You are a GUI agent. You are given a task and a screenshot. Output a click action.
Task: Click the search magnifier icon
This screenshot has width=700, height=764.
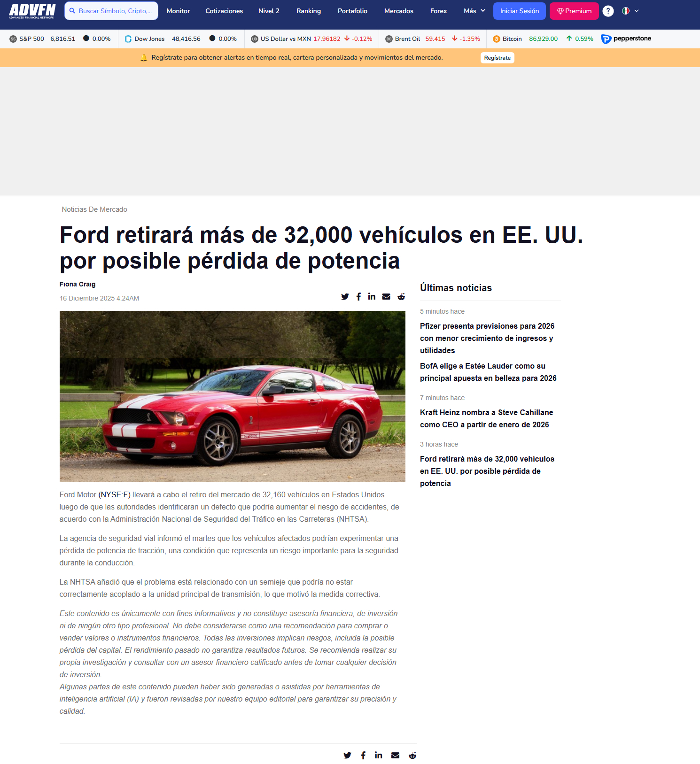click(x=72, y=11)
